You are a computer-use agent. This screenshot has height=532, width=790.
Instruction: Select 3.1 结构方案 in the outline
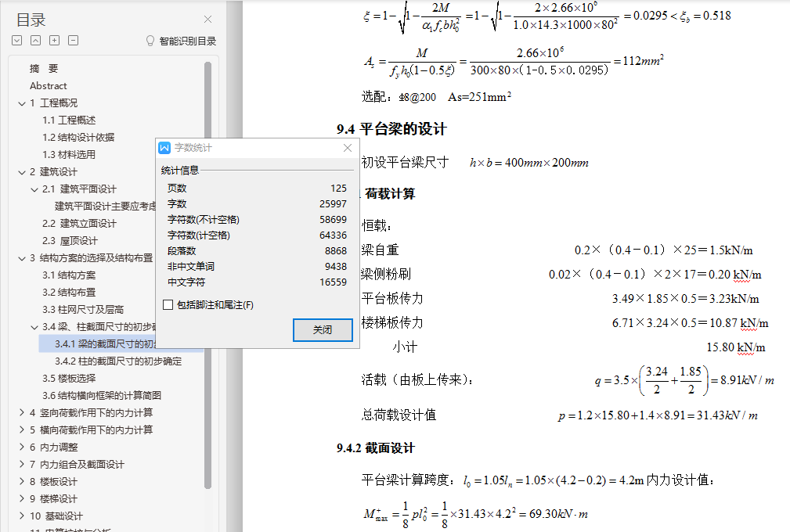(x=69, y=275)
